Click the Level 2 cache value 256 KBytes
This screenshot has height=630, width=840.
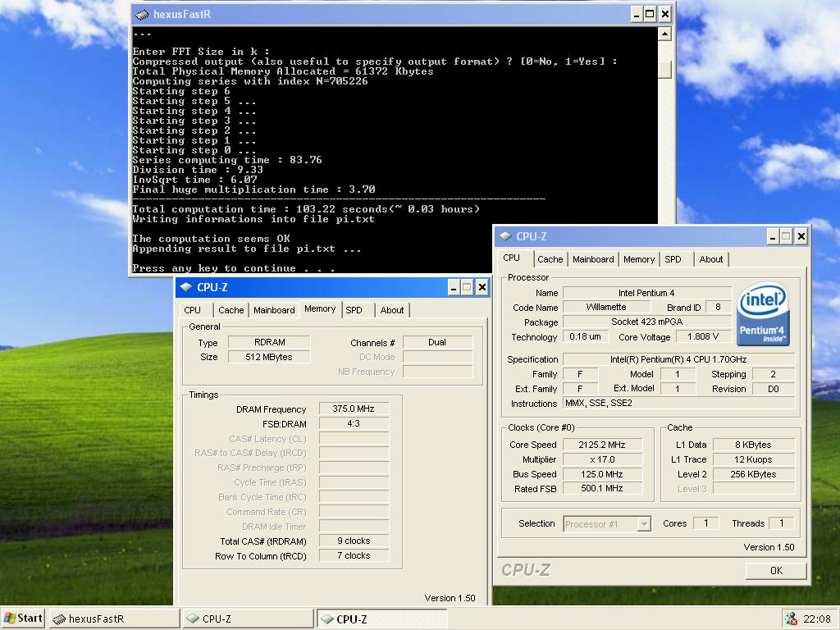click(753, 474)
